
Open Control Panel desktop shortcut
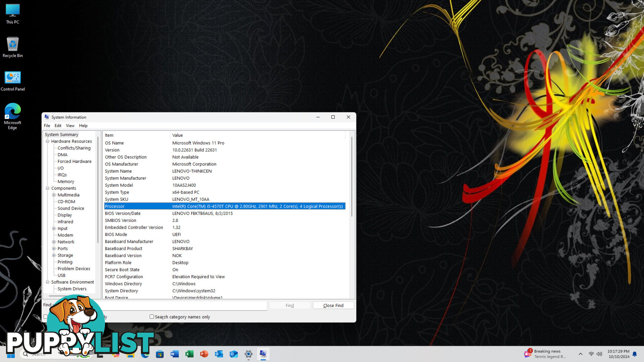[x=13, y=81]
